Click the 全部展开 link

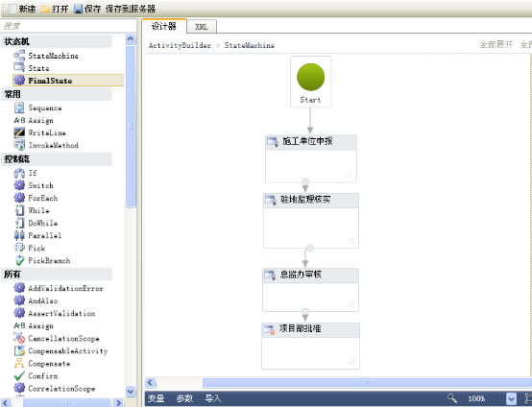pyautogui.click(x=496, y=44)
